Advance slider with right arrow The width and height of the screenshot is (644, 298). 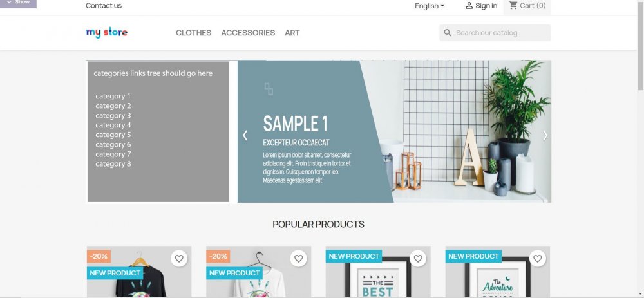point(545,135)
